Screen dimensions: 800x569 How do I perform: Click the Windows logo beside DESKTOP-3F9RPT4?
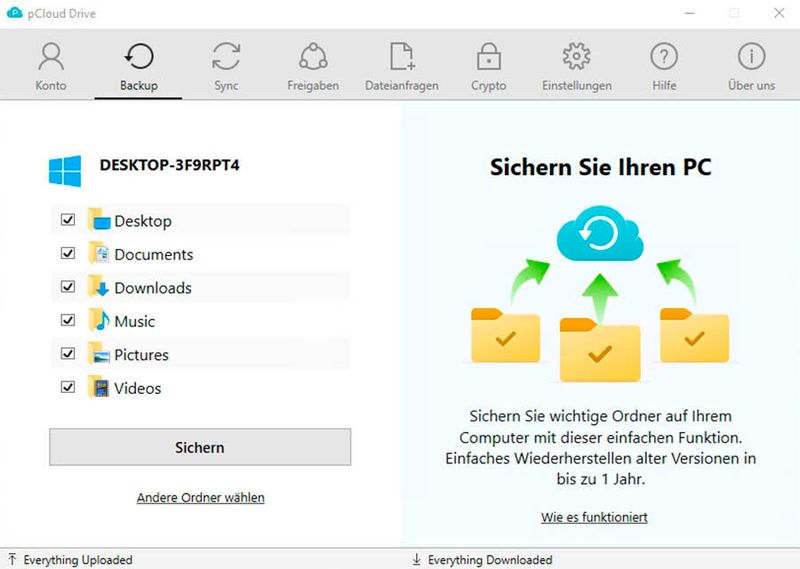coord(65,171)
